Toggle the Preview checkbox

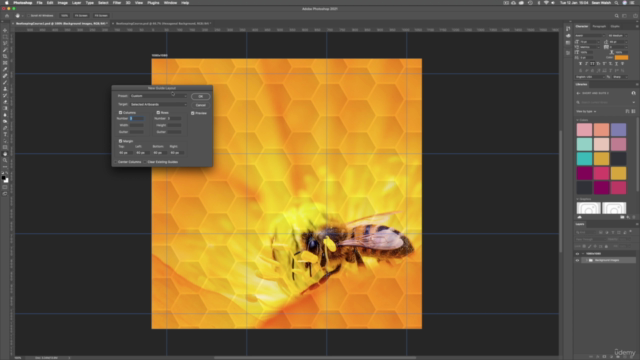[193, 113]
